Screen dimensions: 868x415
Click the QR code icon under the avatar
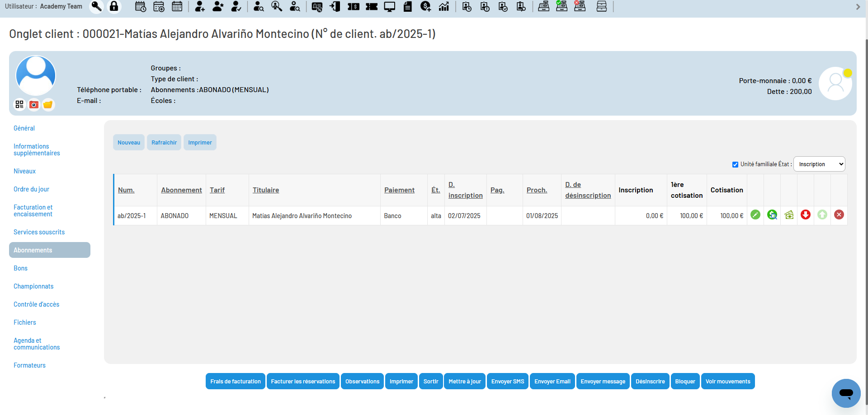pos(19,105)
